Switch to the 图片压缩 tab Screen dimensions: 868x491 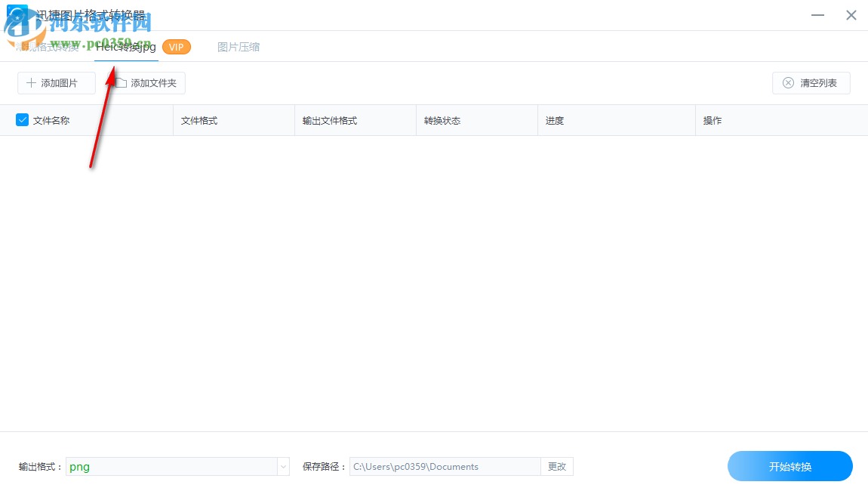pos(239,46)
